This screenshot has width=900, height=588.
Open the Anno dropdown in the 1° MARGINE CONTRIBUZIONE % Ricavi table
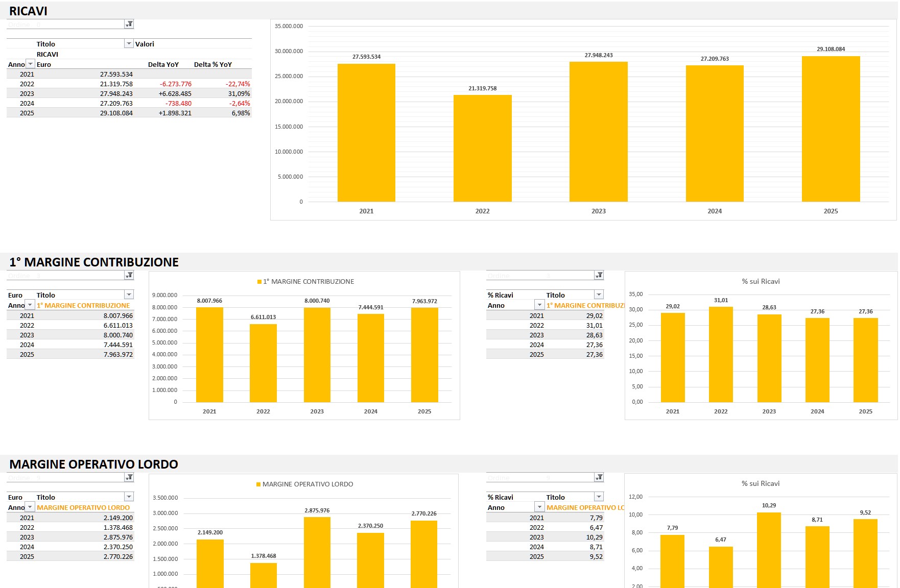(539, 305)
